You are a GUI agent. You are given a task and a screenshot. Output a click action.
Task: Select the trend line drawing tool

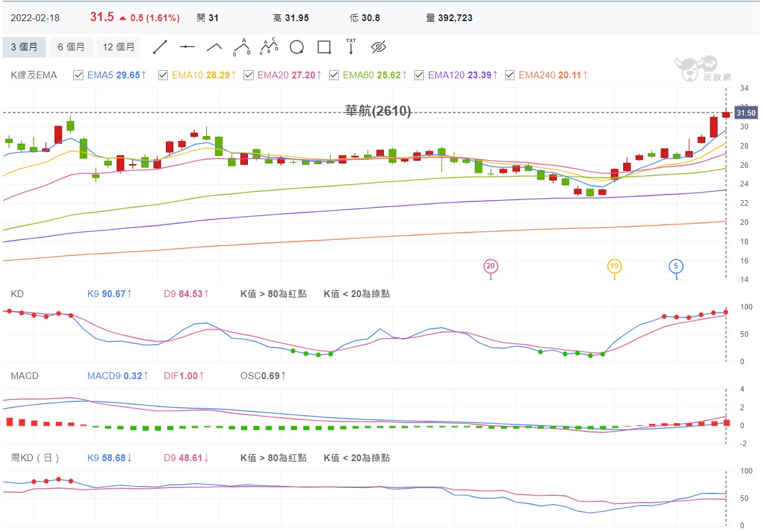pyautogui.click(x=160, y=47)
